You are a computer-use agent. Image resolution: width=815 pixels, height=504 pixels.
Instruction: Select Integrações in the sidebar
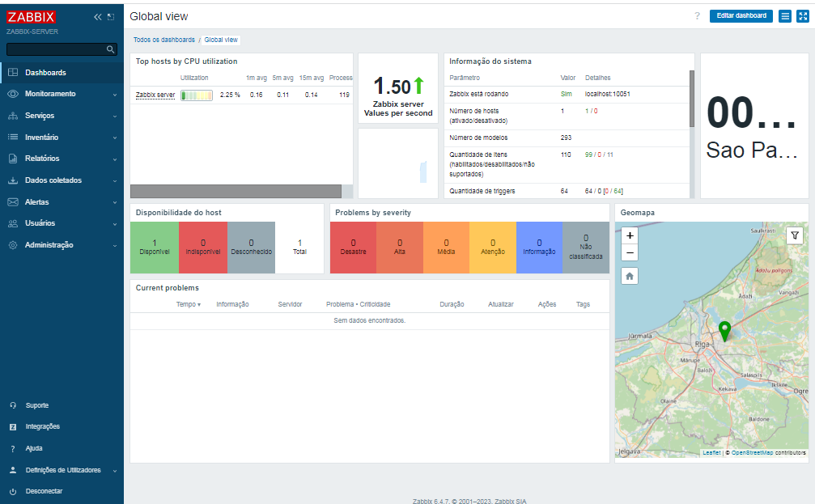tap(43, 426)
